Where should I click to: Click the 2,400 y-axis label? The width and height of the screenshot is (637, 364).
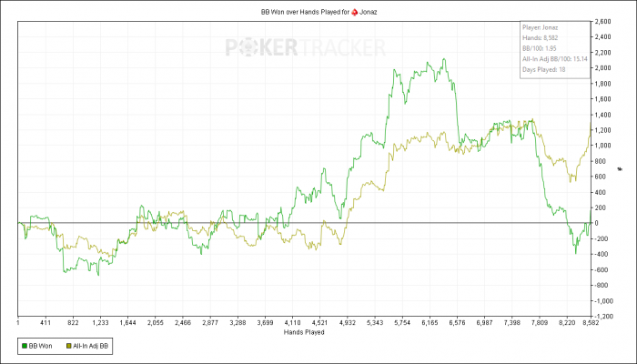(x=602, y=37)
